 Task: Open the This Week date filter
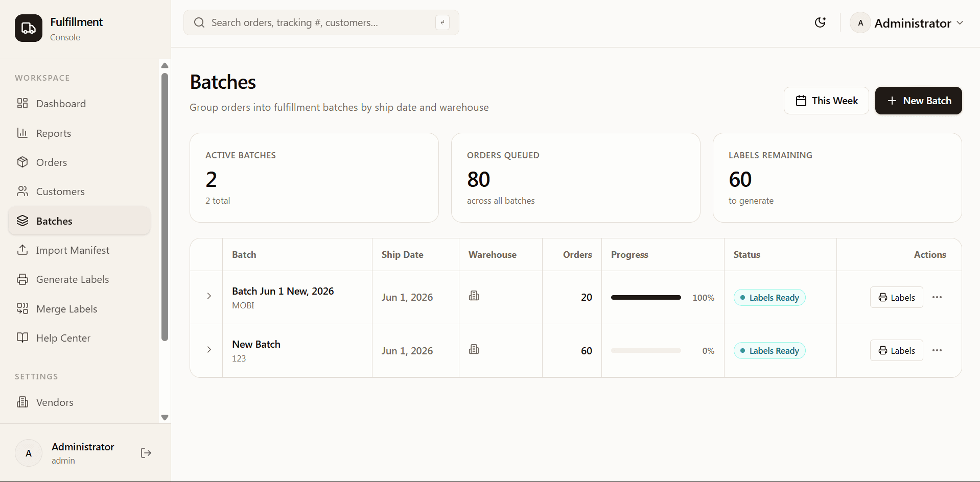tap(826, 101)
